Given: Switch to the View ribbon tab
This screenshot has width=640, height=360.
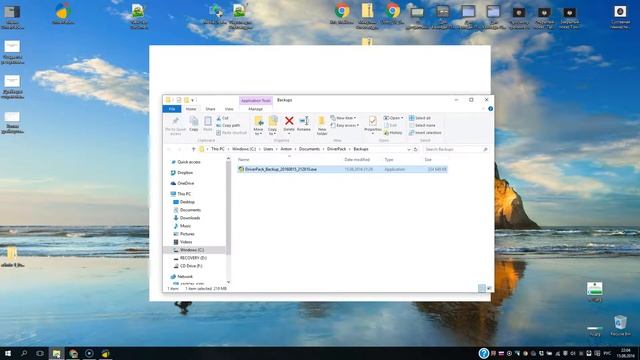Looking at the screenshot, I should pyautogui.click(x=229, y=109).
